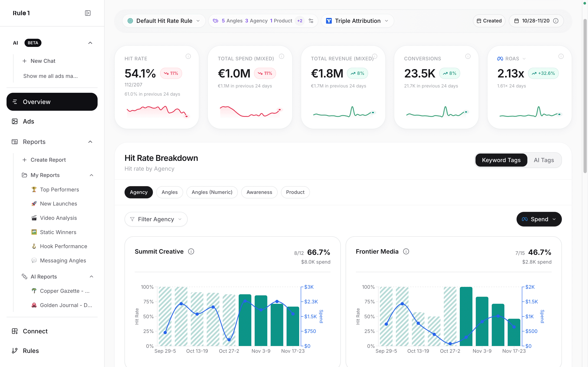The image size is (588, 367).
Task: Open the Filter Agency control
Action: pos(156,219)
